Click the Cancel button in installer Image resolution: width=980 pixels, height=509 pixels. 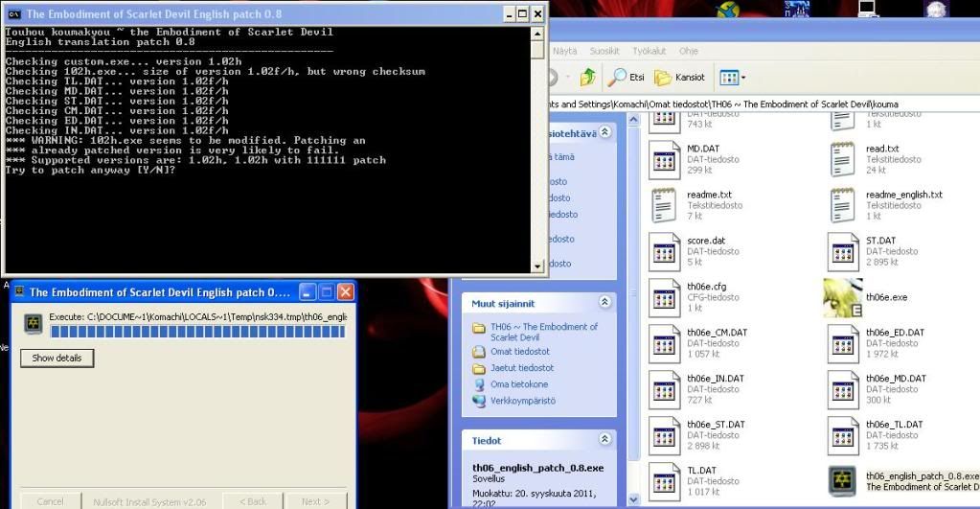50,501
